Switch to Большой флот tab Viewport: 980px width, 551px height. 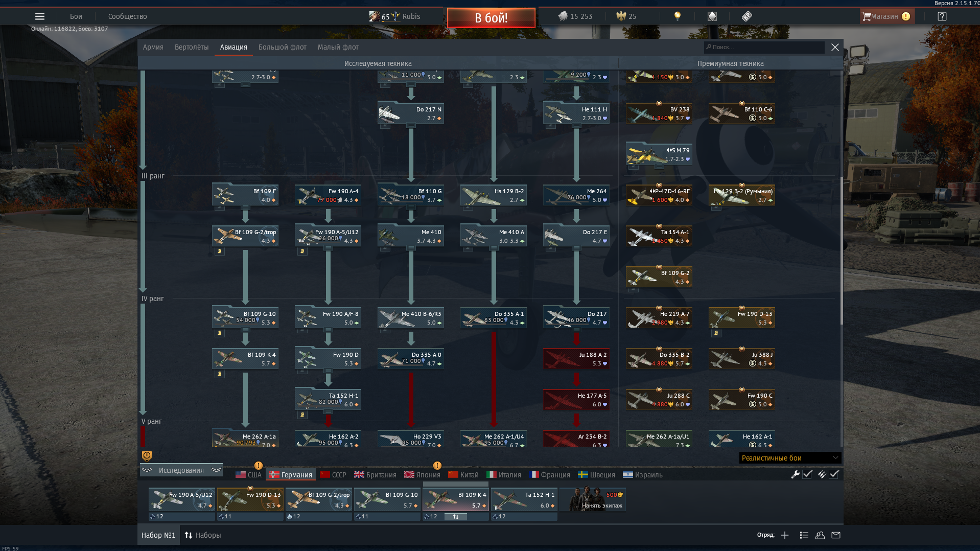point(283,47)
